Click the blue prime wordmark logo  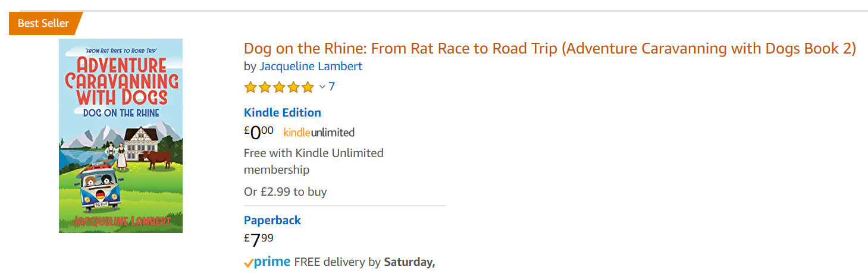pyautogui.click(x=272, y=262)
